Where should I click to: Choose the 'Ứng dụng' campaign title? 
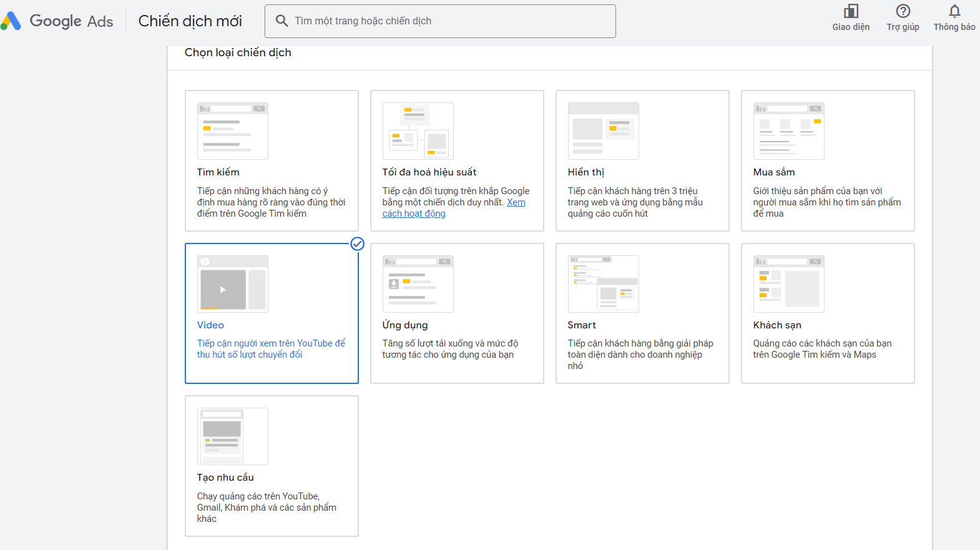point(405,325)
